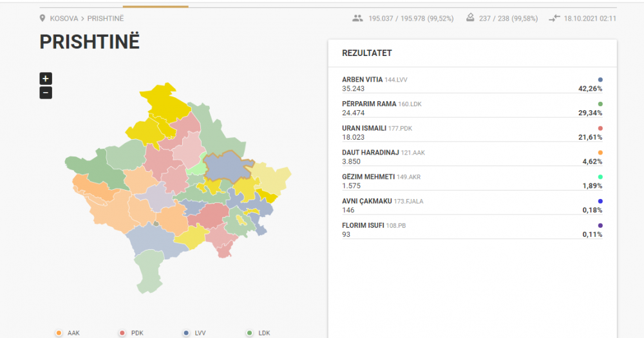
Task: Toggle the PDK legend item
Action: coord(131,333)
